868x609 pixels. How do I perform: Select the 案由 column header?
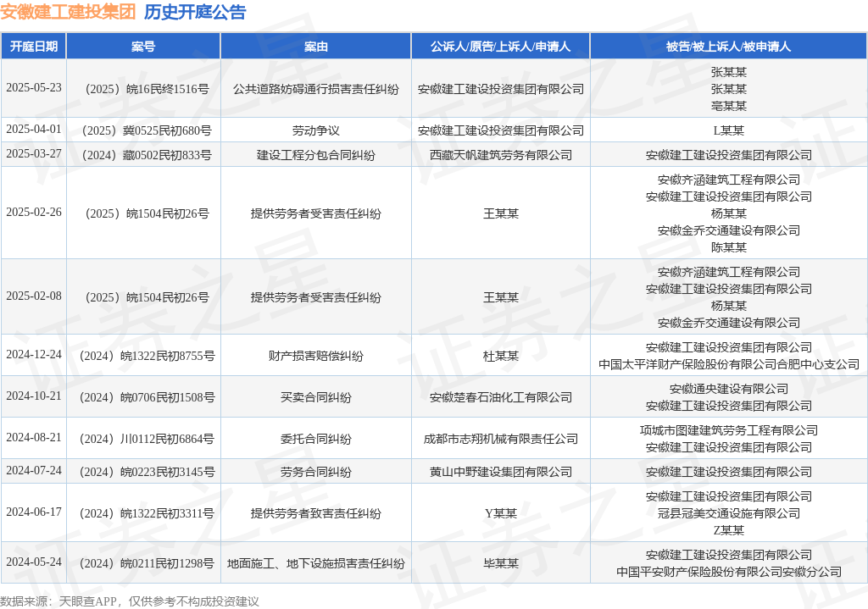[316, 47]
